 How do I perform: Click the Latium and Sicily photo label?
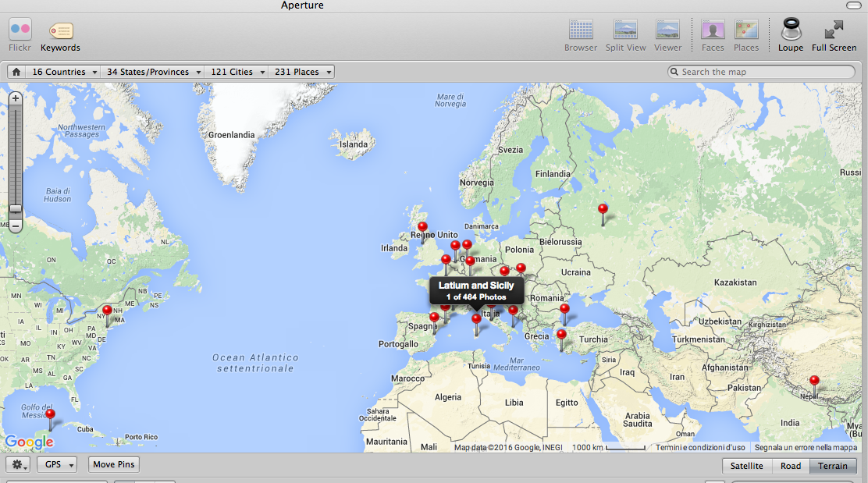(x=476, y=291)
